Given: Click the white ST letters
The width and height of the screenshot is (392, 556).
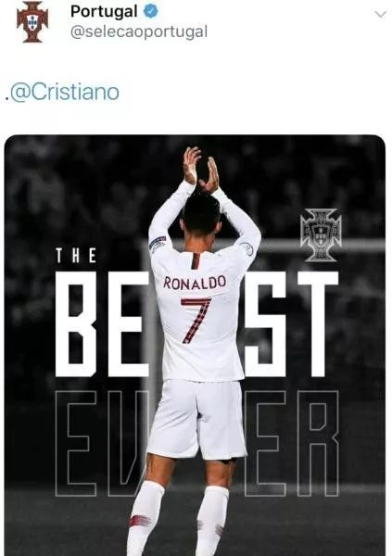Looking at the screenshot, I should [x=291, y=324].
